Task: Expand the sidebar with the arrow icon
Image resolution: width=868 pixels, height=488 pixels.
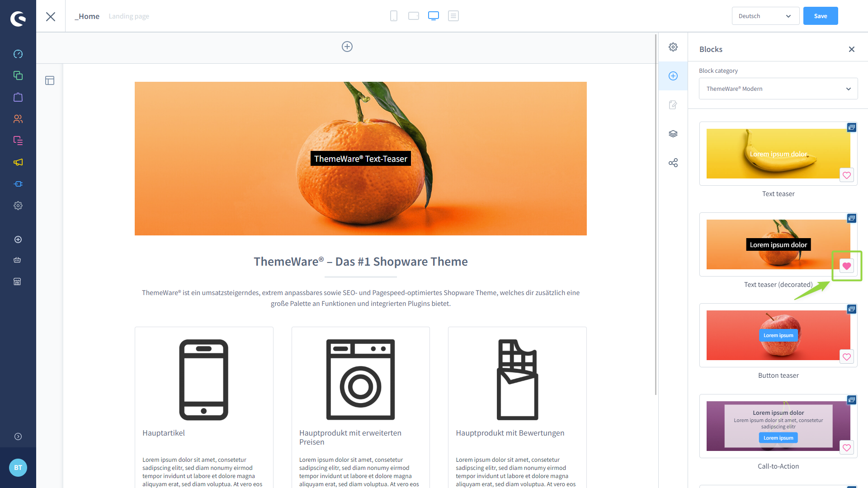Action: (18, 436)
